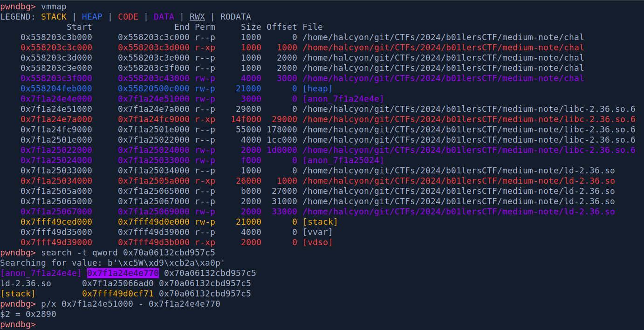Click the HEAP label in the legend
Screen dimensions: 644x330
click(x=92, y=17)
